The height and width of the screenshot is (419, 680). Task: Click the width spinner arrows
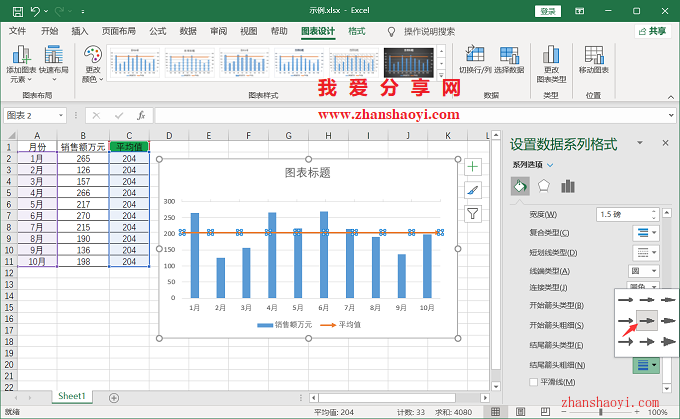click(654, 214)
